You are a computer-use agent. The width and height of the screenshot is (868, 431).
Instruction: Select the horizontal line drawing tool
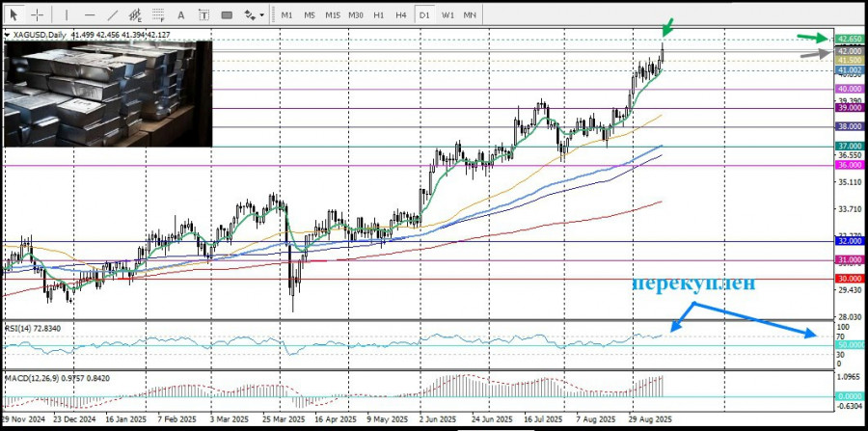[89, 14]
